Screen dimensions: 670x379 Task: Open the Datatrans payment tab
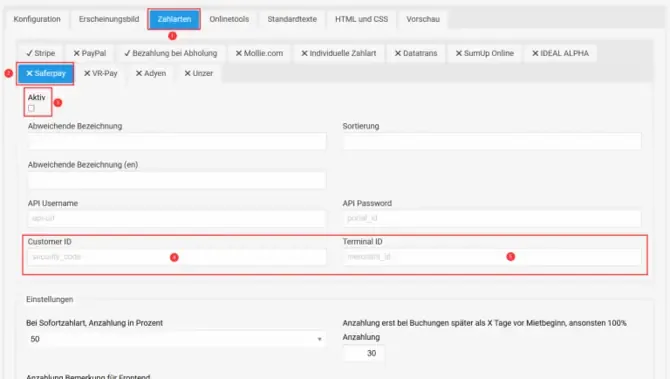point(416,53)
